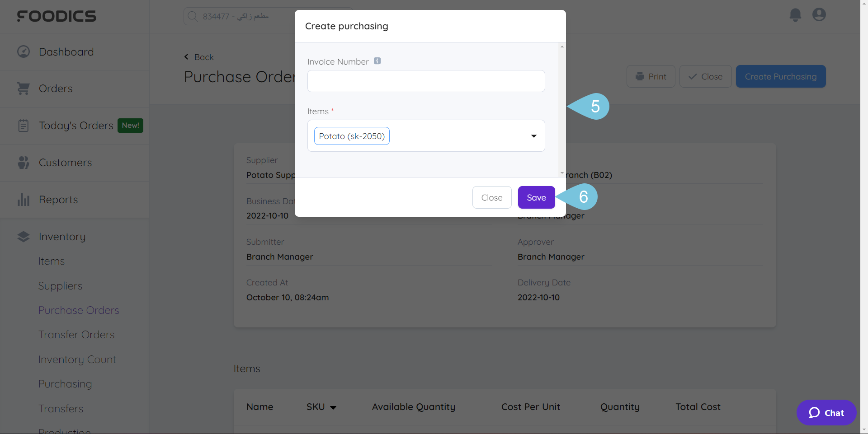Open Reports using the bar chart icon
868x434 pixels.
coord(23,200)
